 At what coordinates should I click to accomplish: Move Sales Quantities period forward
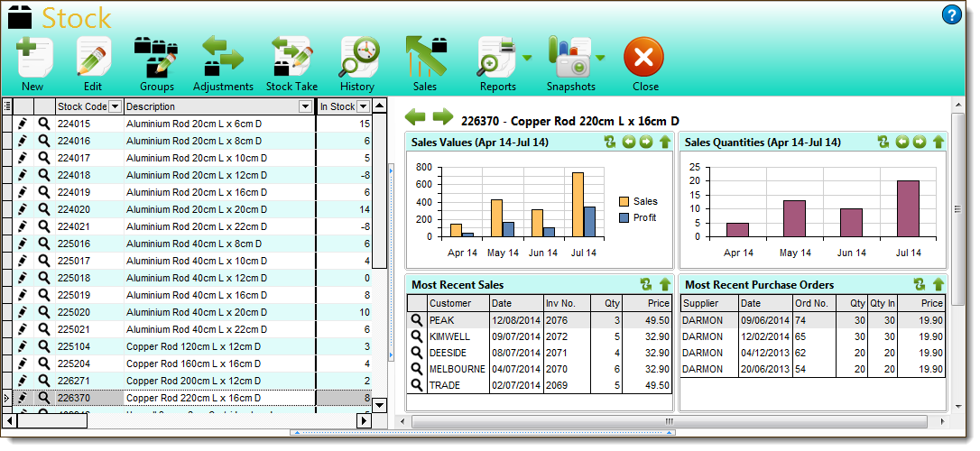click(x=919, y=142)
